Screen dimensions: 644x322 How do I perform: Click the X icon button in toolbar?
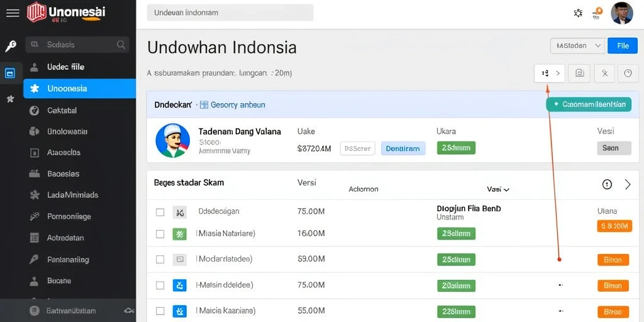tap(604, 74)
